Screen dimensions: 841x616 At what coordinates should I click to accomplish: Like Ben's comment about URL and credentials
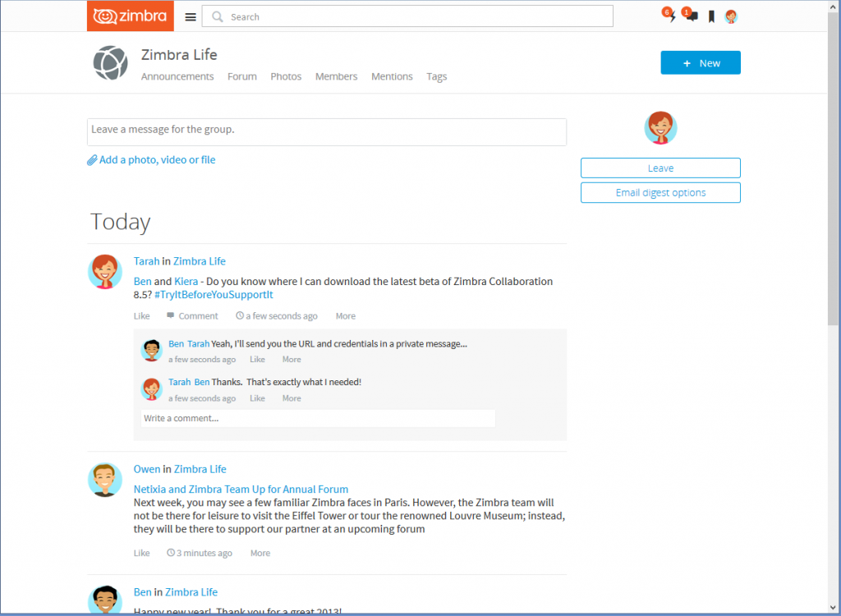pos(257,360)
